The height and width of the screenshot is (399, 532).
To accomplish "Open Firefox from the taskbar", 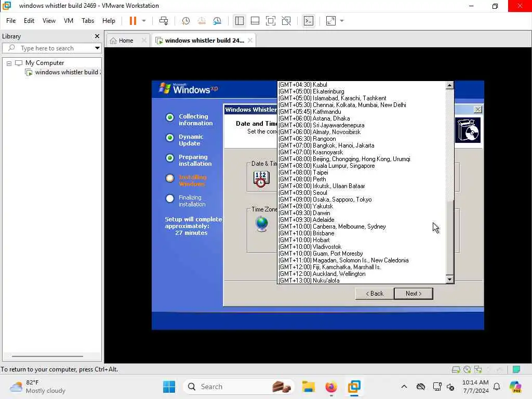I will point(331,387).
